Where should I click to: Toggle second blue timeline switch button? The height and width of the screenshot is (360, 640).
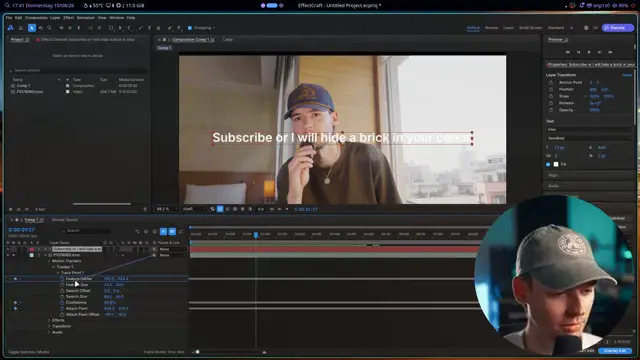click(172, 231)
